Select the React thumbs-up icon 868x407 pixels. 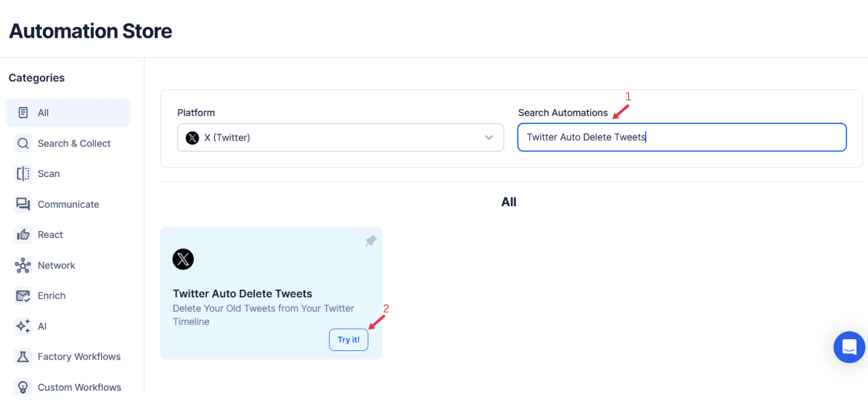click(23, 234)
